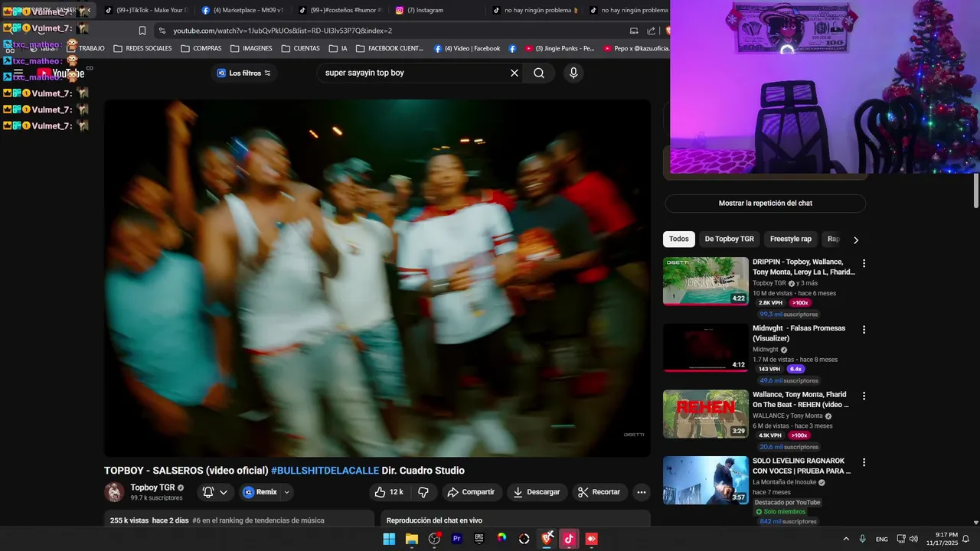Open the CUENTAS bookmark folder
This screenshot has width=980, height=551.
point(301,48)
